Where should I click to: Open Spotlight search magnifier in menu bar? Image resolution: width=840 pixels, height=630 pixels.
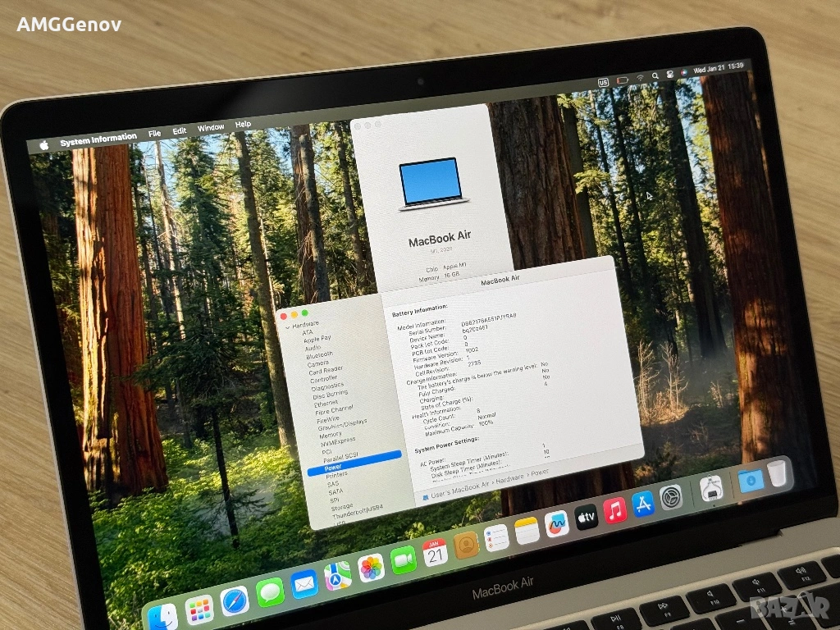point(655,75)
